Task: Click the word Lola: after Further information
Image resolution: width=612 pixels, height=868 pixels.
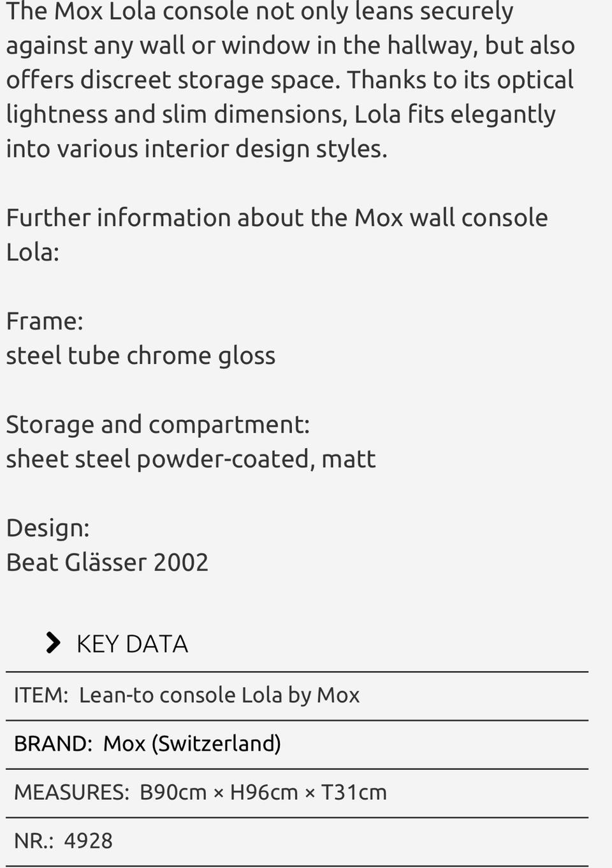Action: (33, 252)
